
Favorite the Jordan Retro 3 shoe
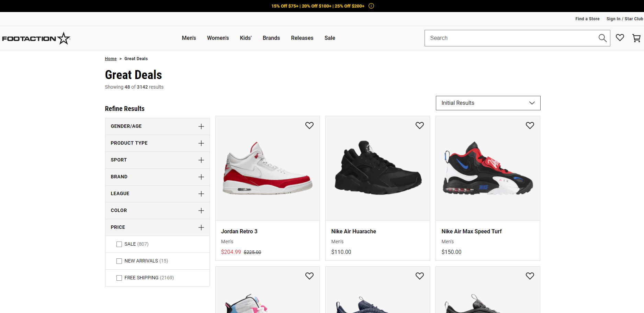tap(309, 125)
